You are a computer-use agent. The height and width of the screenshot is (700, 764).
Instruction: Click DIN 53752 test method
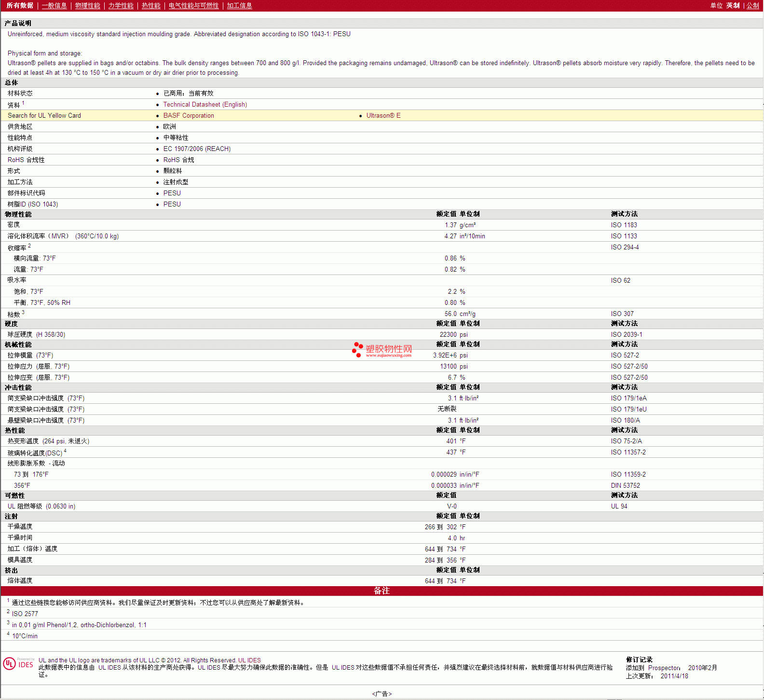pyautogui.click(x=625, y=486)
